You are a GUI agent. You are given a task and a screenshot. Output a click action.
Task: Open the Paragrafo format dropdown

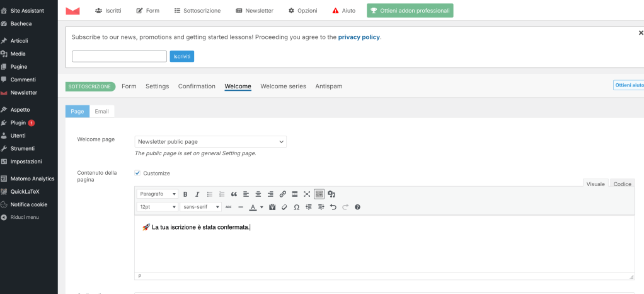click(x=158, y=194)
